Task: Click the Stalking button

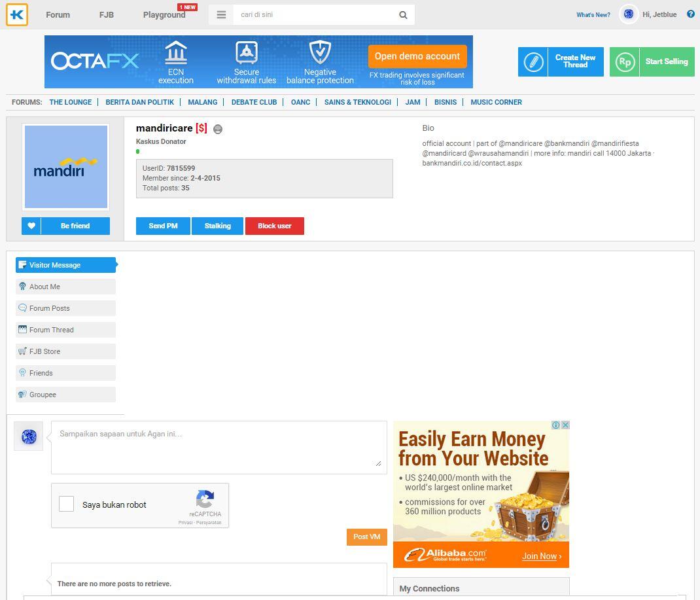Action: (217, 226)
